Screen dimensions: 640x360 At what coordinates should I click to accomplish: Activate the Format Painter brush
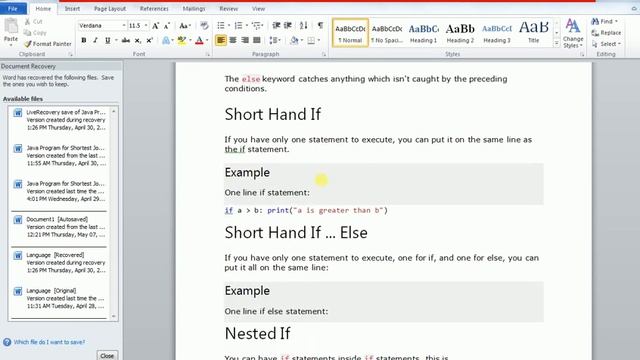click(x=47, y=44)
